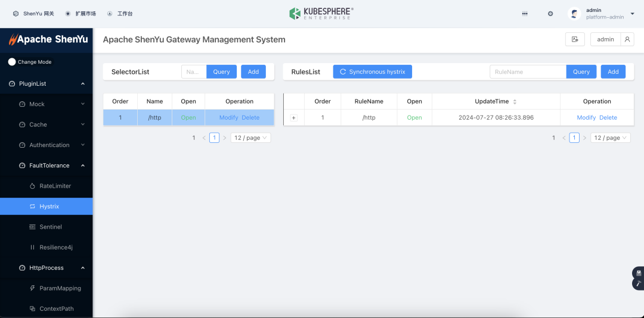Viewport: 644px width, 318px height.
Task: Click Add in RulesList
Action: click(613, 72)
